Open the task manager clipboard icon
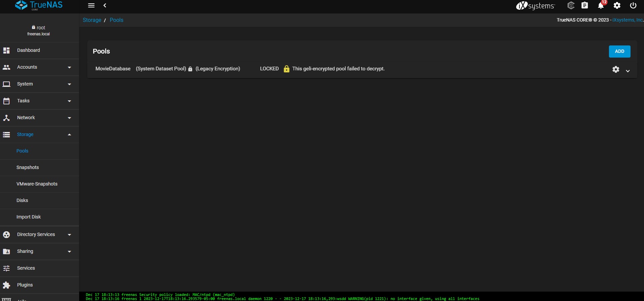This screenshot has height=301, width=644. pyautogui.click(x=585, y=5)
